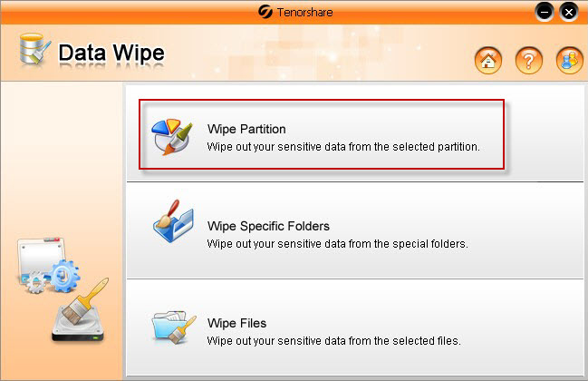This screenshot has width=588, height=381.
Task: Click the Tenorshare logo in title bar
Action: coord(265,11)
